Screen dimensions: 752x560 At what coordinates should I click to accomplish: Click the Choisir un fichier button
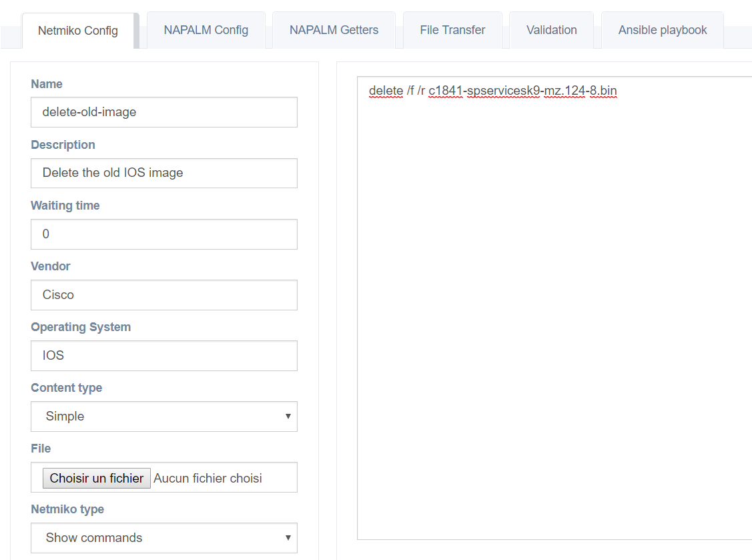coord(96,479)
